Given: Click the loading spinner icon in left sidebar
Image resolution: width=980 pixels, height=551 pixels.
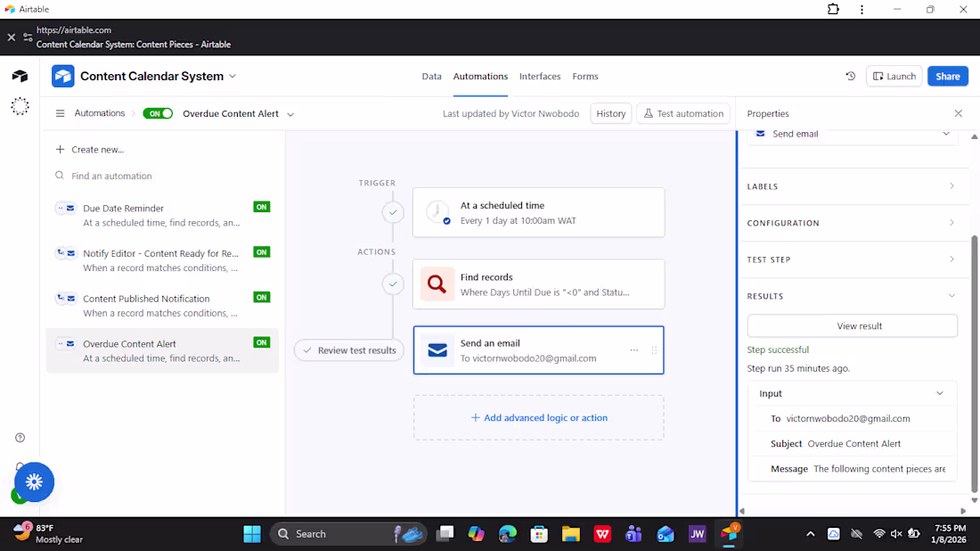Looking at the screenshot, I should point(20,106).
